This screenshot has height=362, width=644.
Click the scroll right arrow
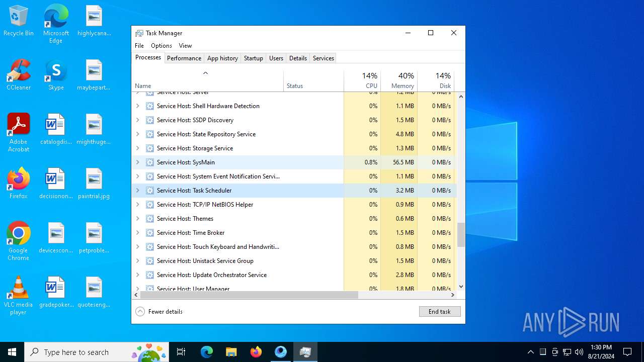point(453,295)
